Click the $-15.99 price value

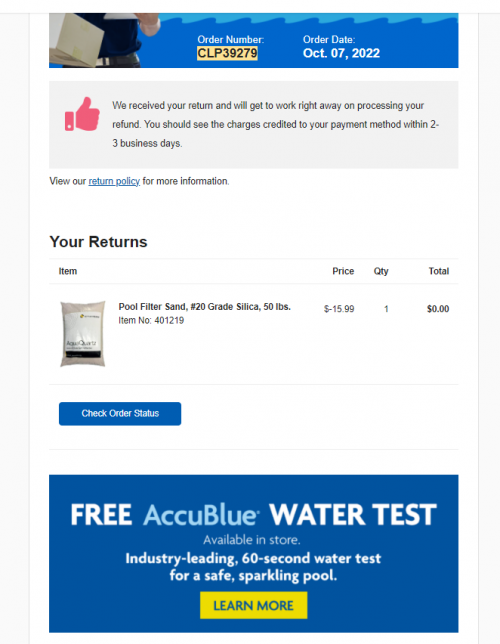339,309
